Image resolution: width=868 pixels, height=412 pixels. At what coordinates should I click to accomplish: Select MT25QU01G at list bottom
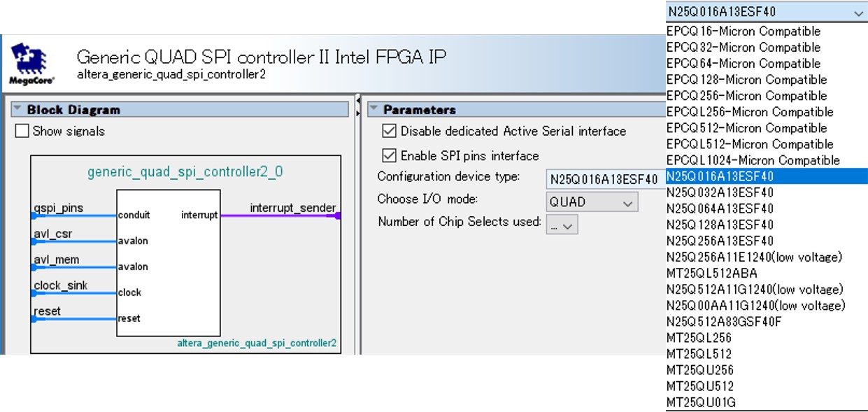click(x=701, y=402)
